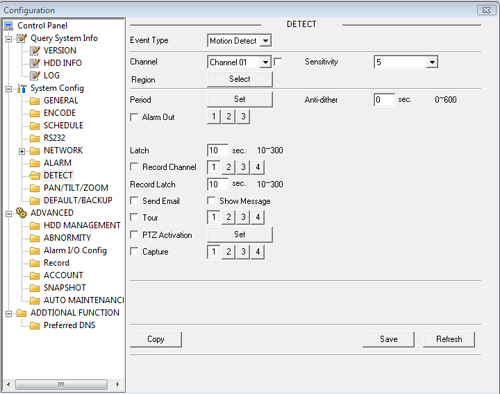Click the DEFAULT/BACKUP folder icon
Image resolution: width=500 pixels, height=394 pixels.
tap(35, 201)
